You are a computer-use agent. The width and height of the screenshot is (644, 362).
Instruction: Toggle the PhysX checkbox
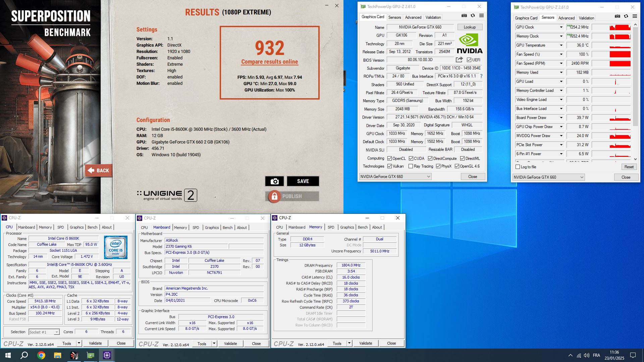pyautogui.click(x=438, y=166)
